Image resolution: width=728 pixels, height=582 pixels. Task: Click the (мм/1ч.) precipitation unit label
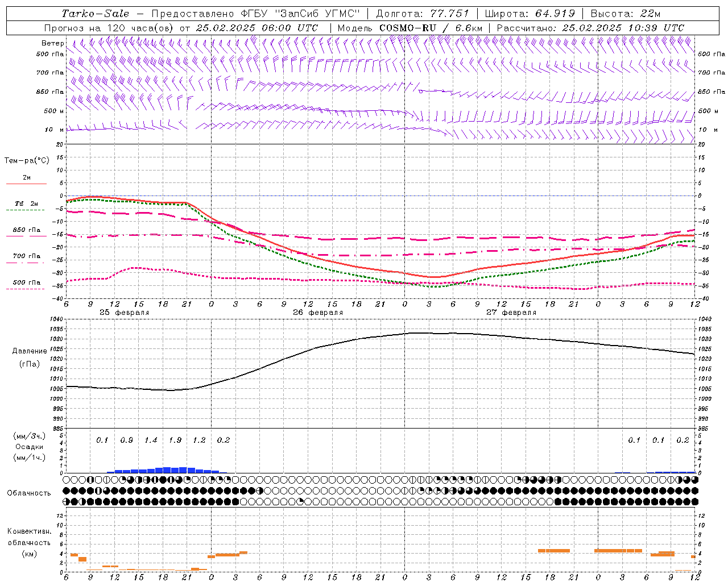pyautogui.click(x=30, y=457)
